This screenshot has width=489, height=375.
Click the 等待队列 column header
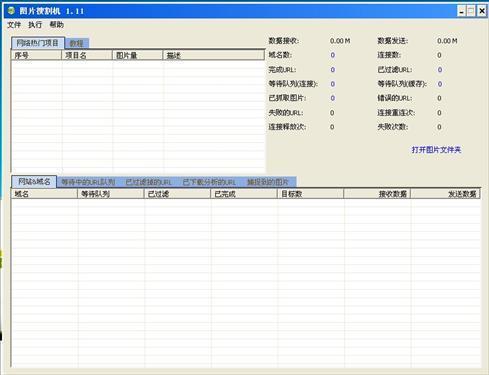click(111, 194)
